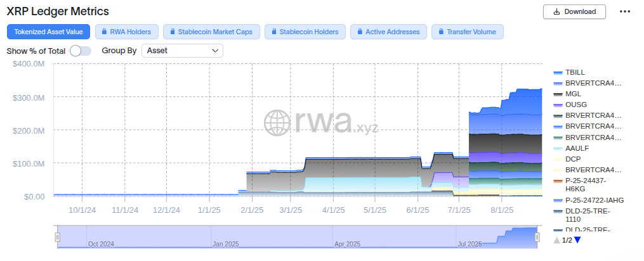Screen dimensions: 644x261
Task: Open the locked Active Addresses tab
Action: pos(388,32)
